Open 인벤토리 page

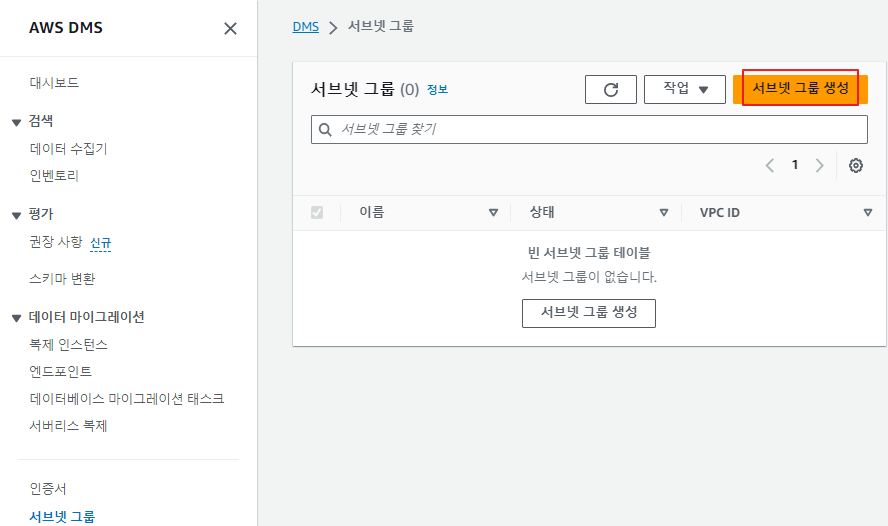point(54,176)
